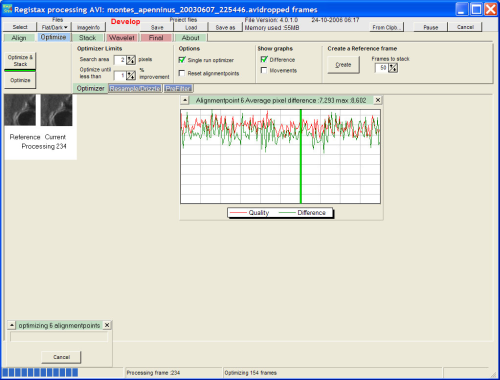Click the project Load button
This screenshot has width=500, height=380.
(191, 27)
